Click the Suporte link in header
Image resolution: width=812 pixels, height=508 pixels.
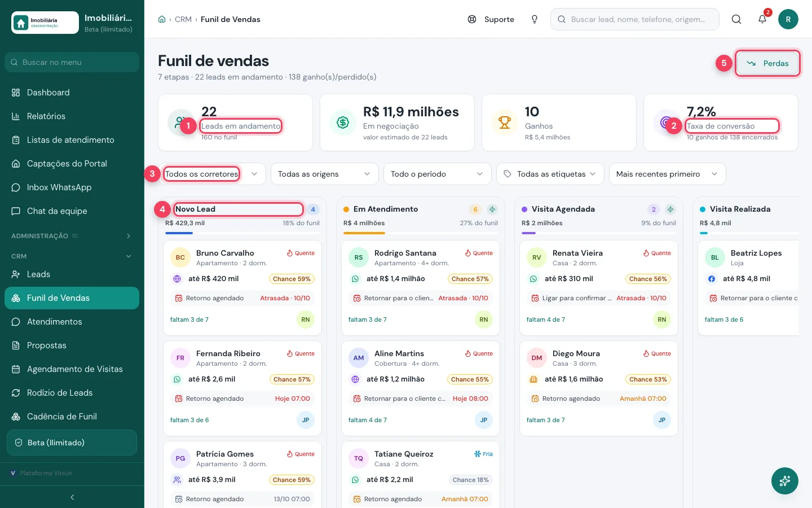[491, 19]
